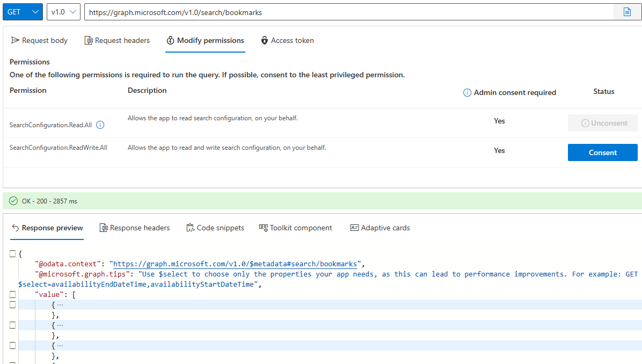The height and width of the screenshot is (364, 642).
Task: Check the checkbox beside the value array
Action: coord(13,294)
